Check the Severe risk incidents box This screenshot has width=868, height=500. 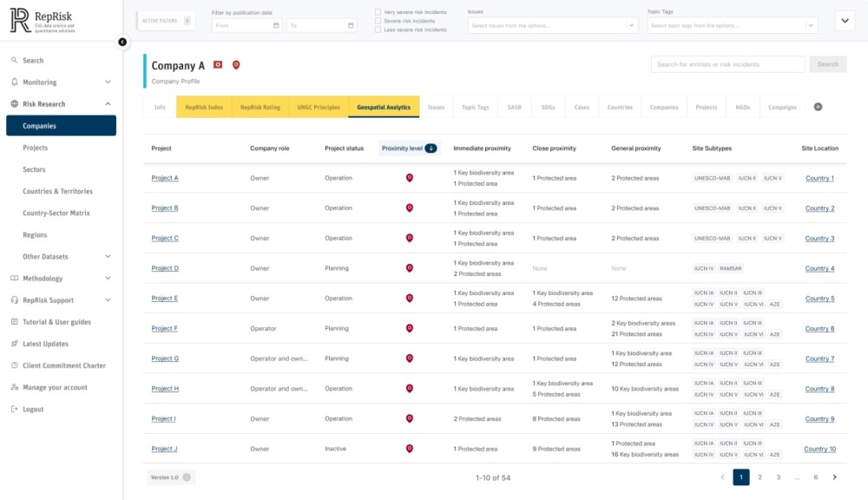pos(378,21)
